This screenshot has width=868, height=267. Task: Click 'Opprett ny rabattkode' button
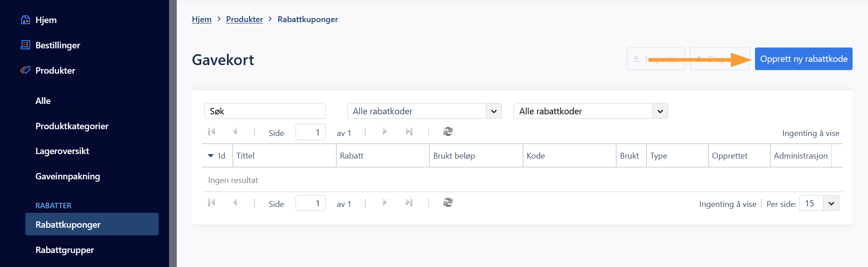point(804,59)
